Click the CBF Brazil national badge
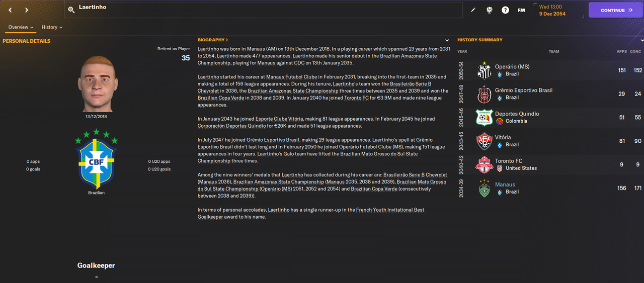 [x=96, y=159]
